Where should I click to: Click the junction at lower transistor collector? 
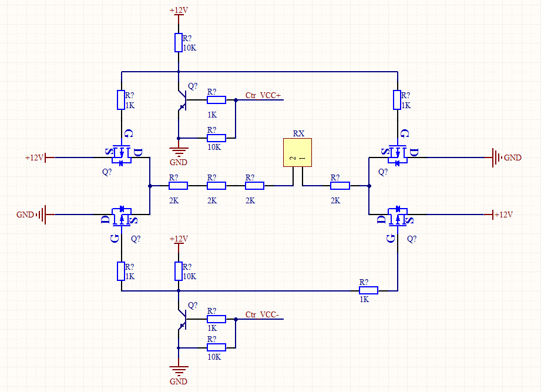click(179, 291)
